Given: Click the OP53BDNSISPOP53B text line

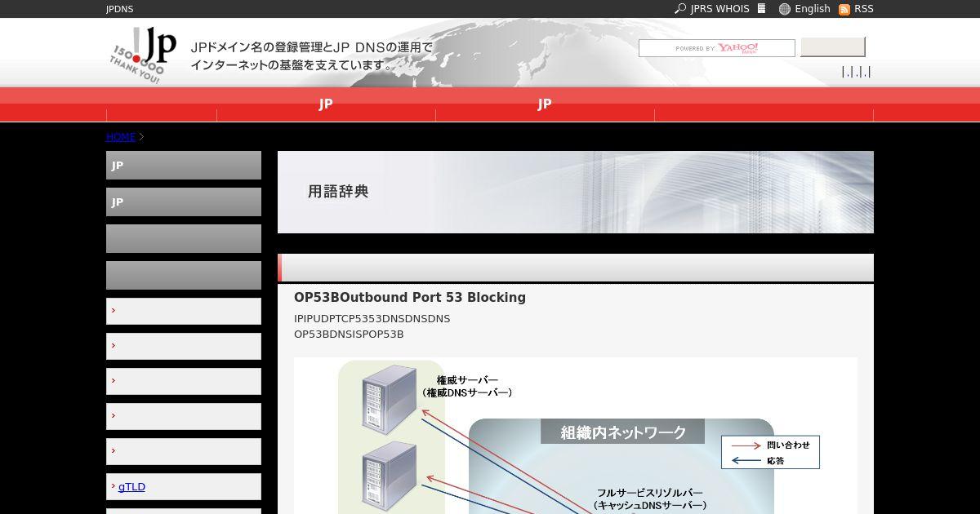Looking at the screenshot, I should 349,335.
